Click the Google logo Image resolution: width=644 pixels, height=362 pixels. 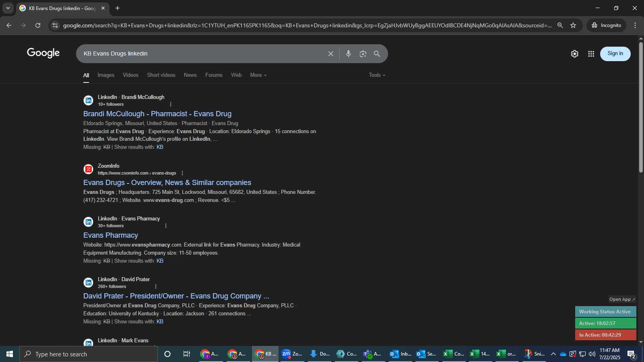pyautogui.click(x=43, y=53)
